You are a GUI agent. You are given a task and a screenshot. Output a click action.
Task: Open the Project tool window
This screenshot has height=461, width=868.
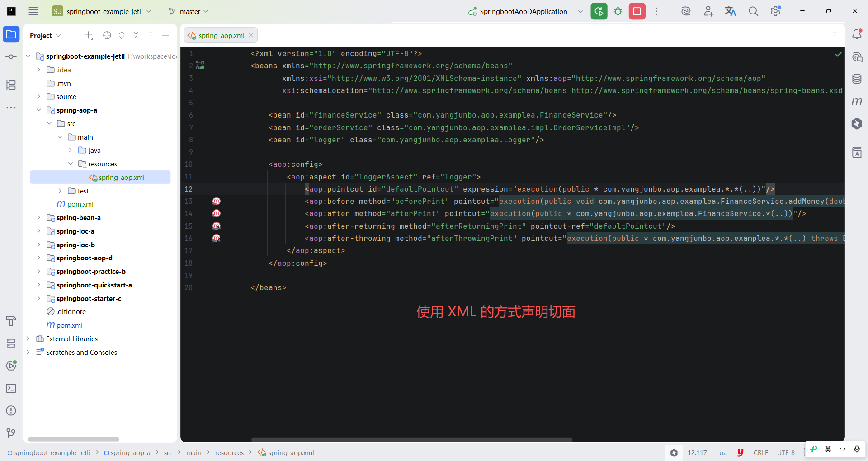point(11,34)
